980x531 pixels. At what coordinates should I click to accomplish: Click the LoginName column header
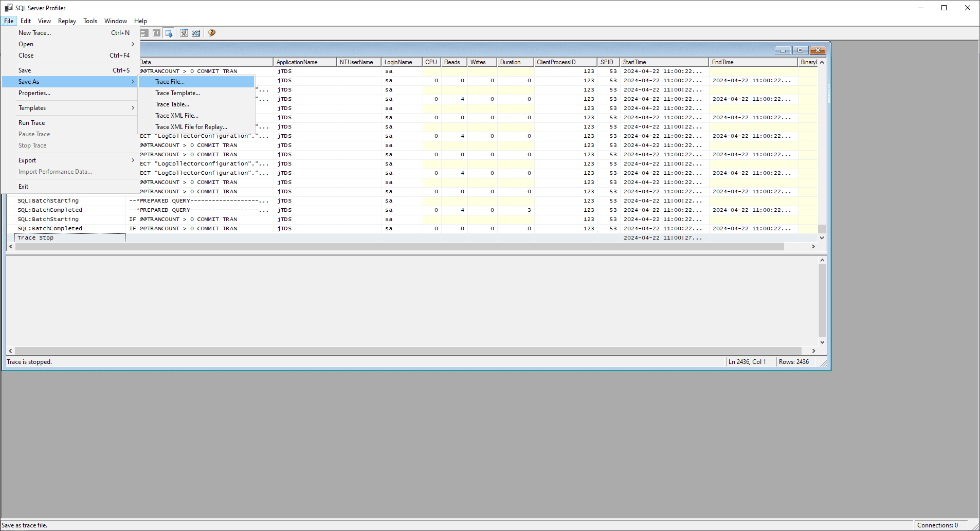tap(402, 62)
